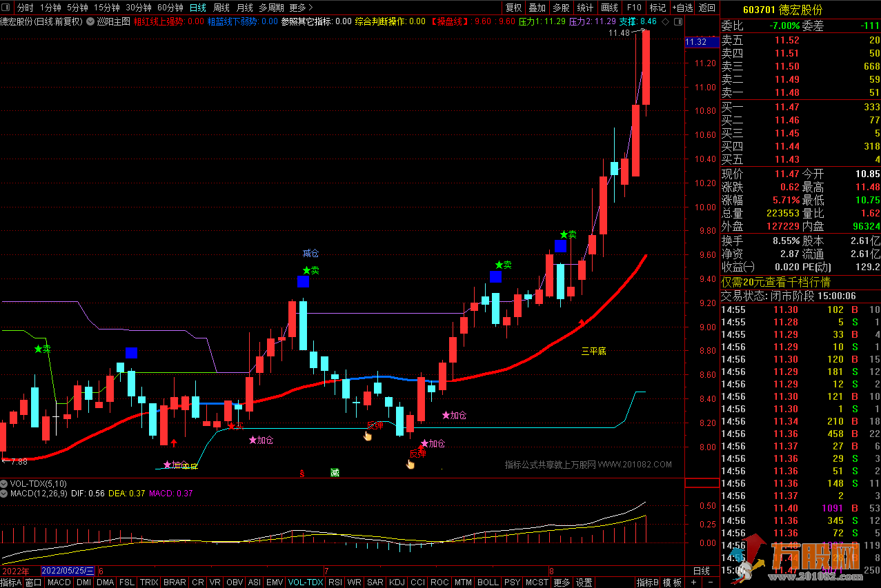Select the 30分钟 period

139,8
